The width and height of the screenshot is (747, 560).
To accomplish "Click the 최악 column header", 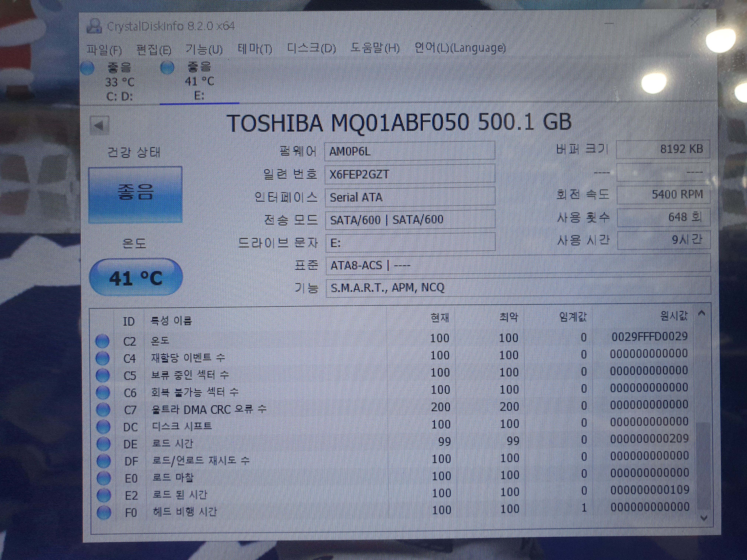I will (x=508, y=317).
